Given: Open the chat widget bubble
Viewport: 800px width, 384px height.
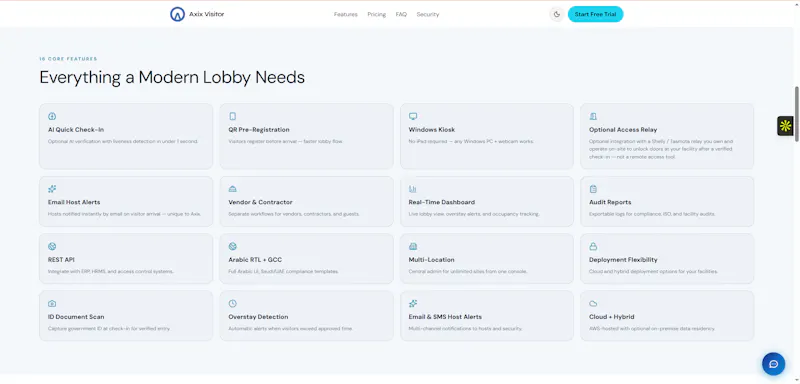Looking at the screenshot, I should coord(773,364).
